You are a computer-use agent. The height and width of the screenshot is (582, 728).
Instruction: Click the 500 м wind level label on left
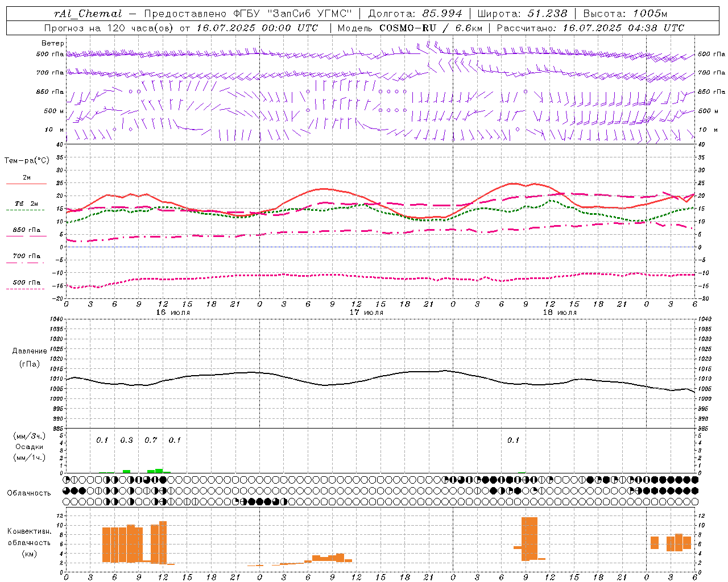(x=54, y=111)
